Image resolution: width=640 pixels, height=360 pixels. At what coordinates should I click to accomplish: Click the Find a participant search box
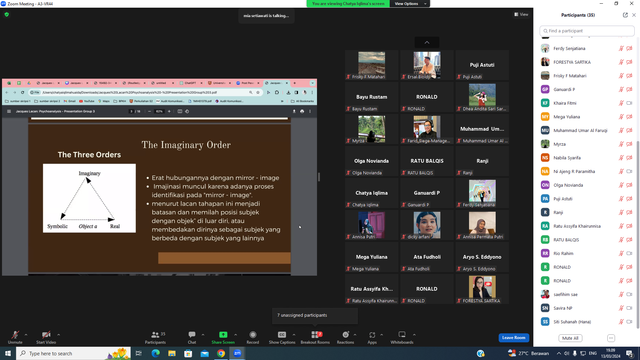(587, 31)
